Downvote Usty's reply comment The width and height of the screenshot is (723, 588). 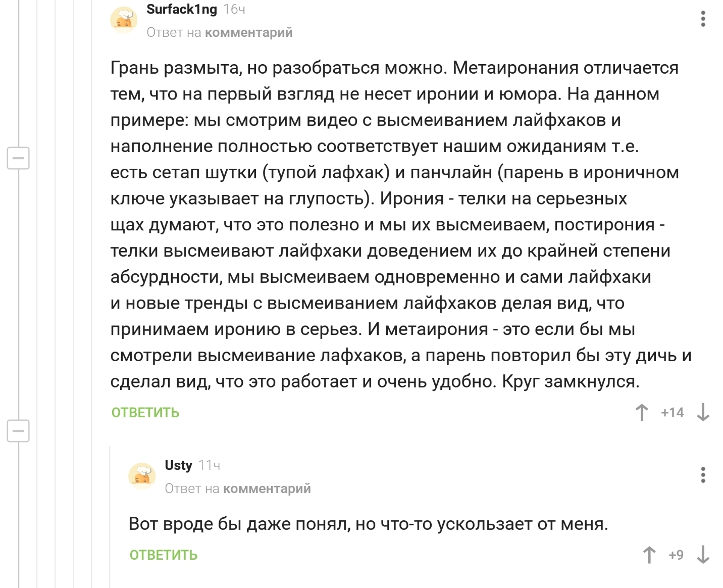pyautogui.click(x=703, y=555)
